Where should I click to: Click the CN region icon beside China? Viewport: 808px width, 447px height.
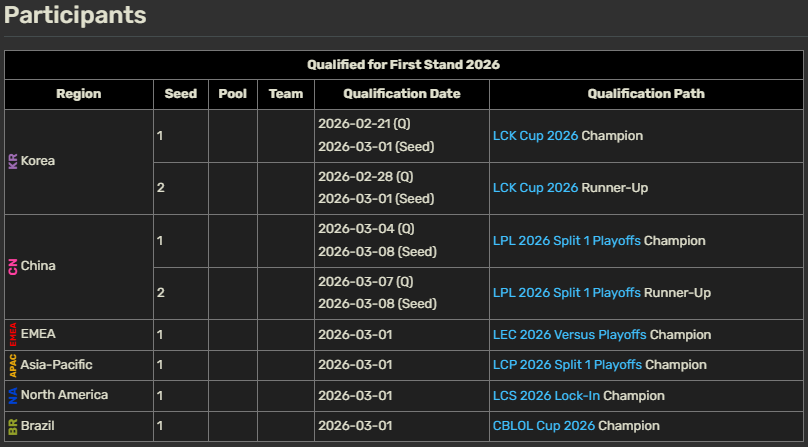click(13, 266)
